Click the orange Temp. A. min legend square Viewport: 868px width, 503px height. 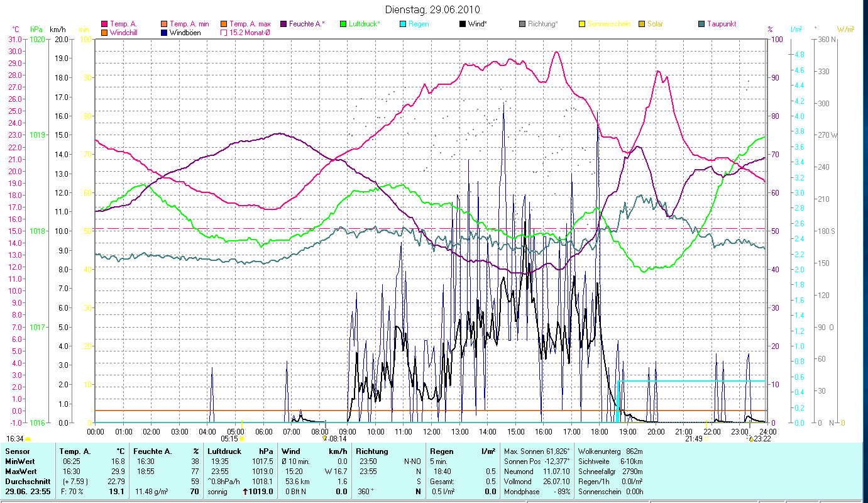click(165, 25)
